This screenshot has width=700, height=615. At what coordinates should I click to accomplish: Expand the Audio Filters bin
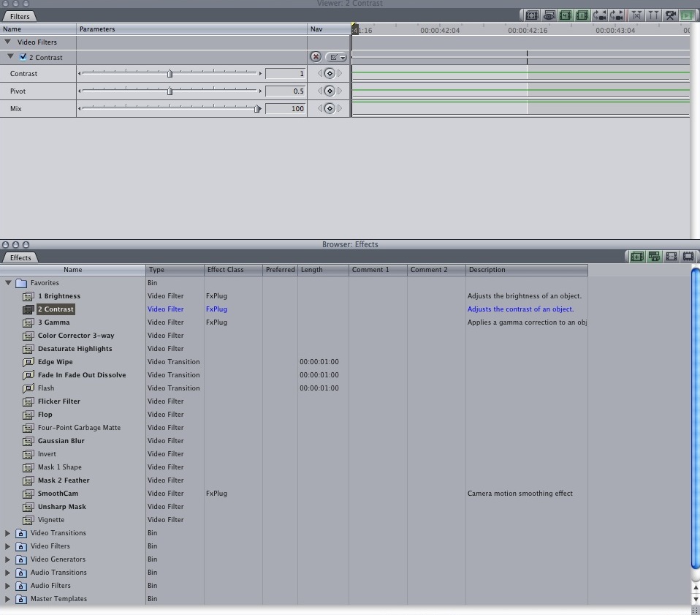click(x=8, y=586)
